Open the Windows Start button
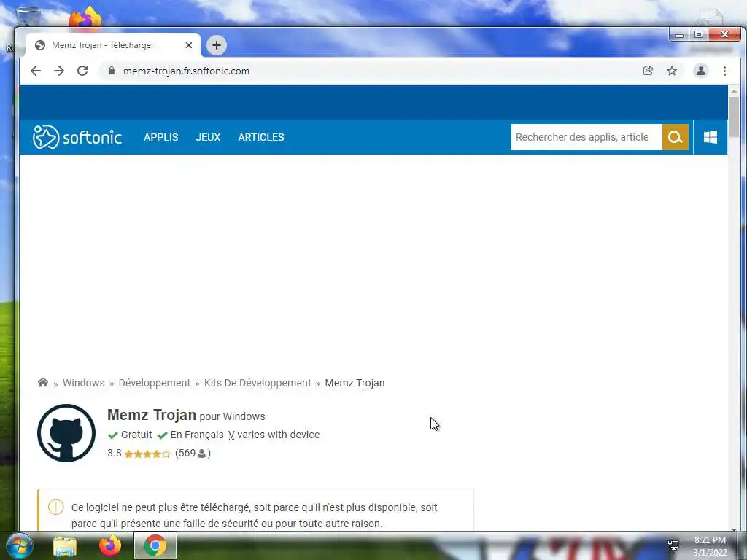The image size is (747, 560). tap(19, 545)
